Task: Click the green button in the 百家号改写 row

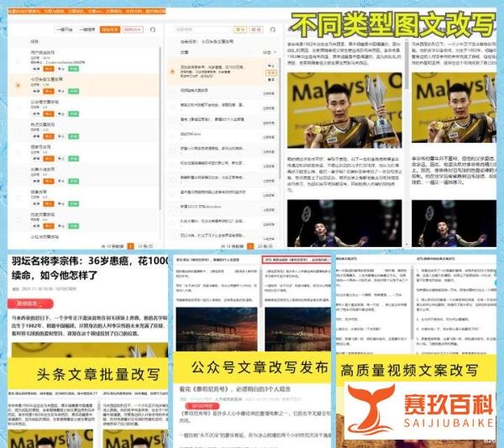Action: pos(74,159)
